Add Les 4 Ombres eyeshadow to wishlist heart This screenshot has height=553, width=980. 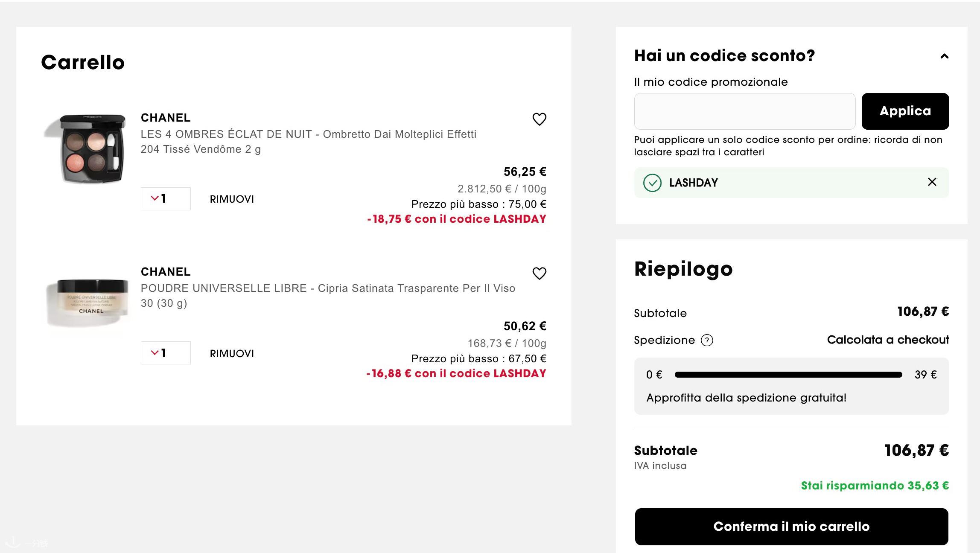coord(539,119)
